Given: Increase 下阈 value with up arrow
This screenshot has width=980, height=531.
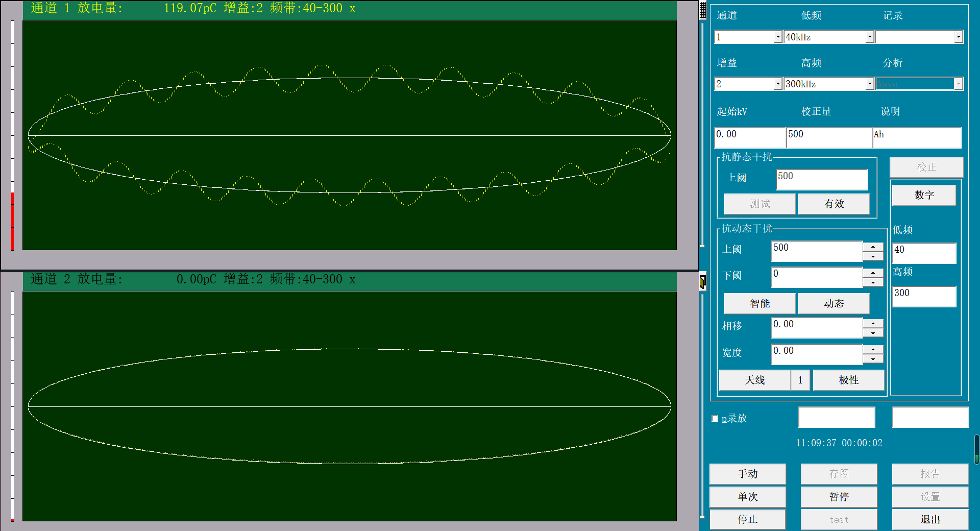Looking at the screenshot, I should [x=873, y=273].
